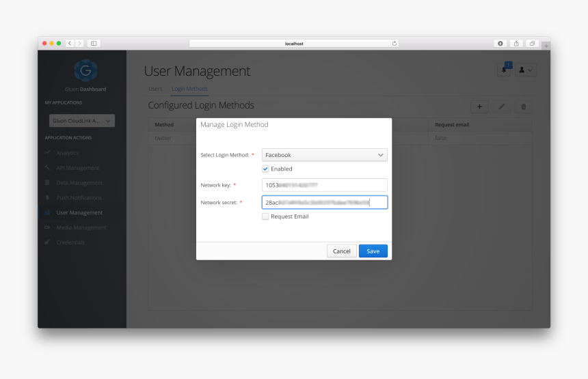Image resolution: width=588 pixels, height=379 pixels.
Task: Select User Management in the sidebar
Action: (79, 213)
